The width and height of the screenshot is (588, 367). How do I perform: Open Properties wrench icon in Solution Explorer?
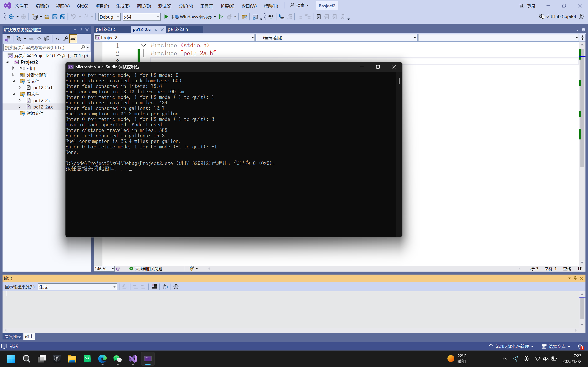coord(65,39)
